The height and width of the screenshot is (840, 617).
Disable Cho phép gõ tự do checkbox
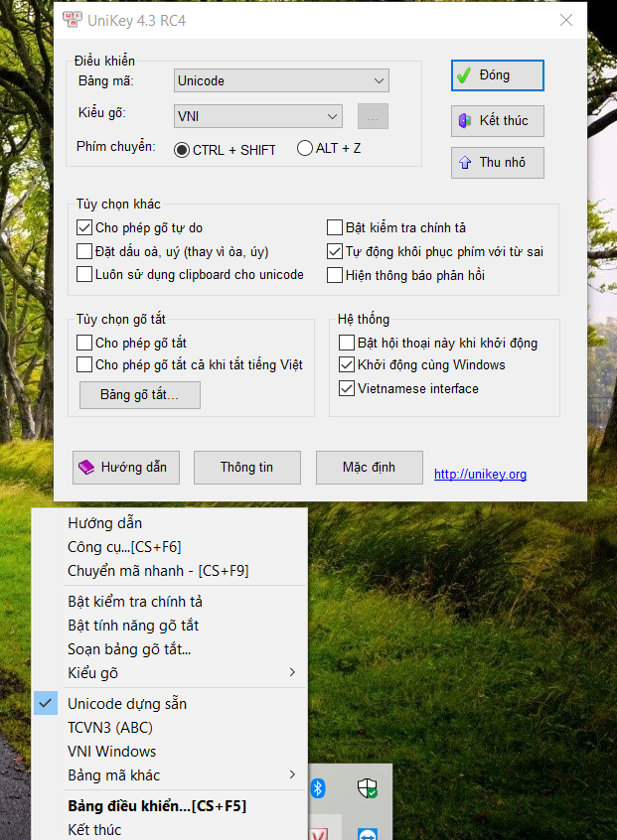point(84,228)
